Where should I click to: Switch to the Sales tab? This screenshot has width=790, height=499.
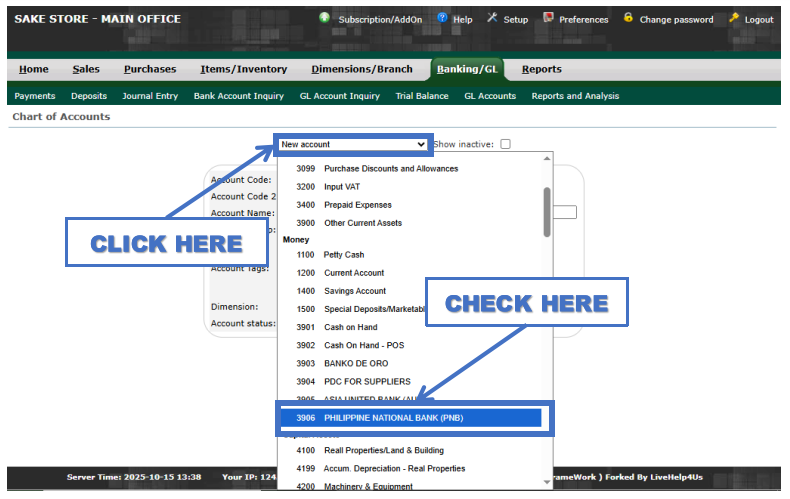pos(86,69)
